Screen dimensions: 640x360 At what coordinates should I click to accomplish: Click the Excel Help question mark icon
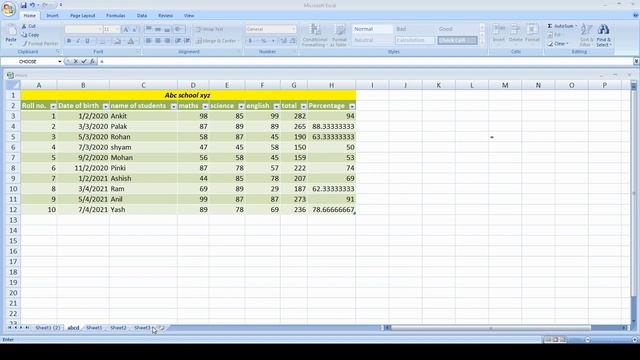point(635,16)
